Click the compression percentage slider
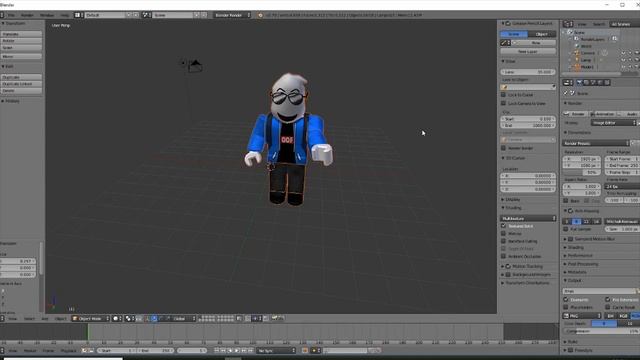The width and height of the screenshot is (640, 360). pyautogui.click(x=601, y=331)
